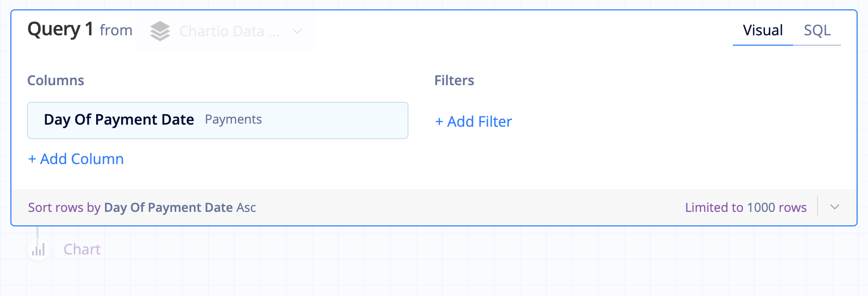Click the Add Filter link
This screenshot has height=296, width=868.
[474, 122]
